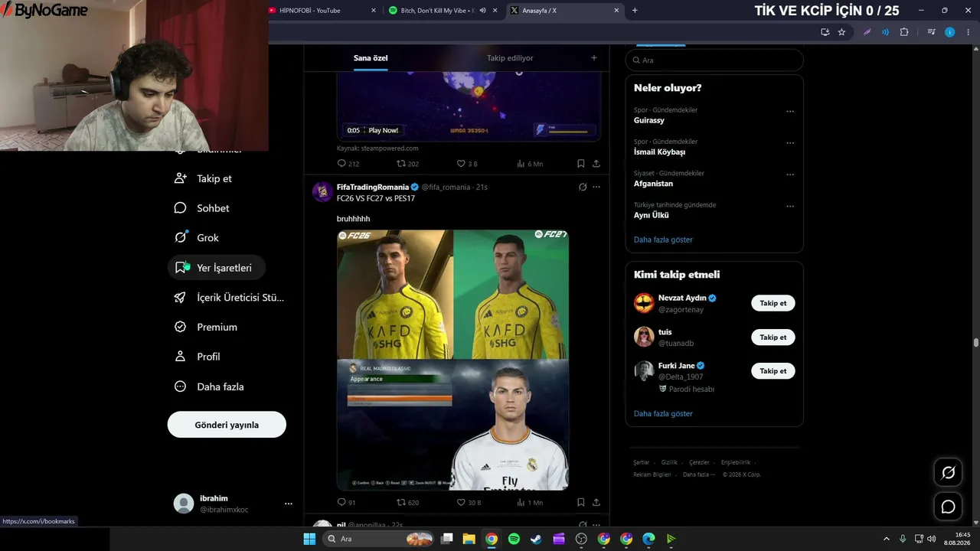
Task: Open a new browser tab
Action: (635, 11)
